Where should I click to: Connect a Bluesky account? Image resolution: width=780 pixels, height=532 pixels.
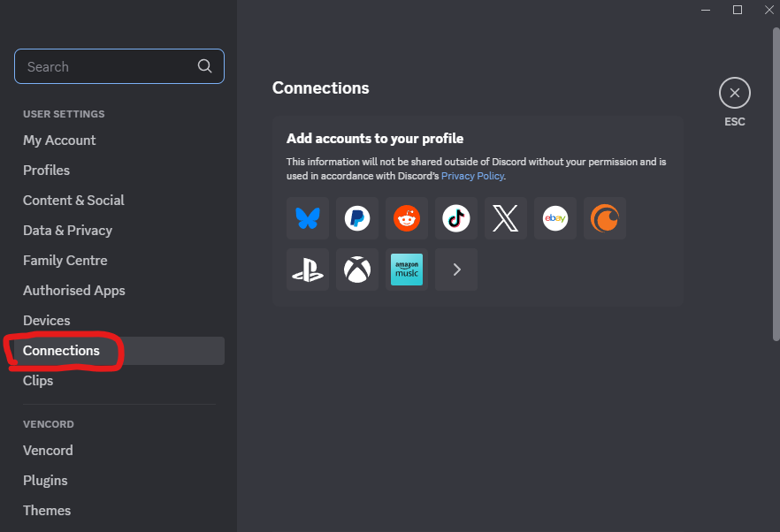click(308, 218)
